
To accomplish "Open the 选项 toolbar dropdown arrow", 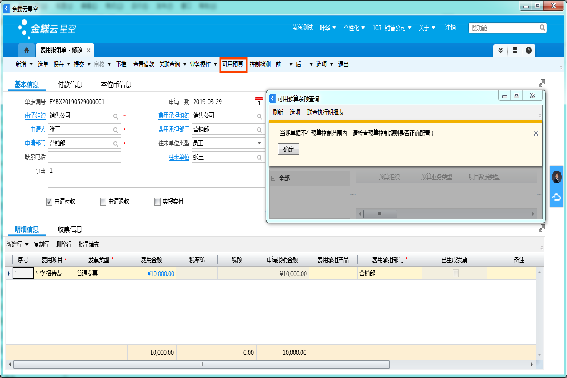I will tap(331, 64).
